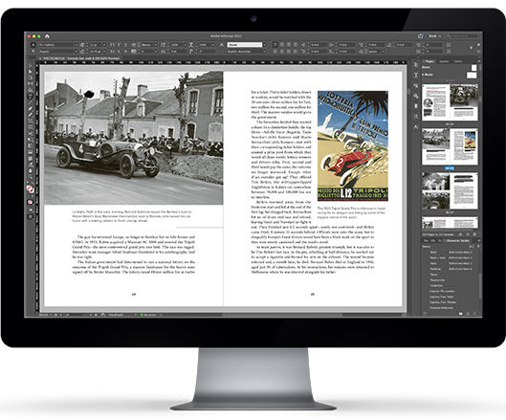This screenshot has width=506, height=420.
Task: Click the Home icon in title bar
Action: pyautogui.click(x=47, y=36)
